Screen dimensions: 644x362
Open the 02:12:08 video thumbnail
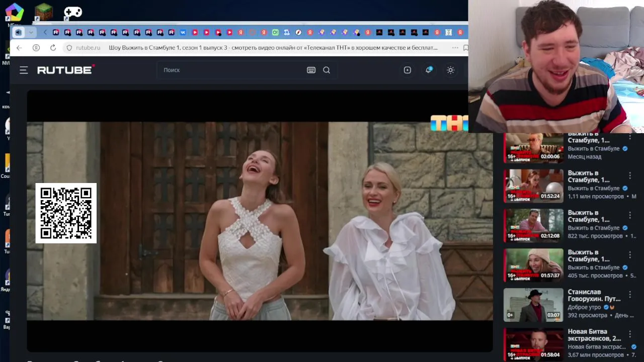(533, 226)
